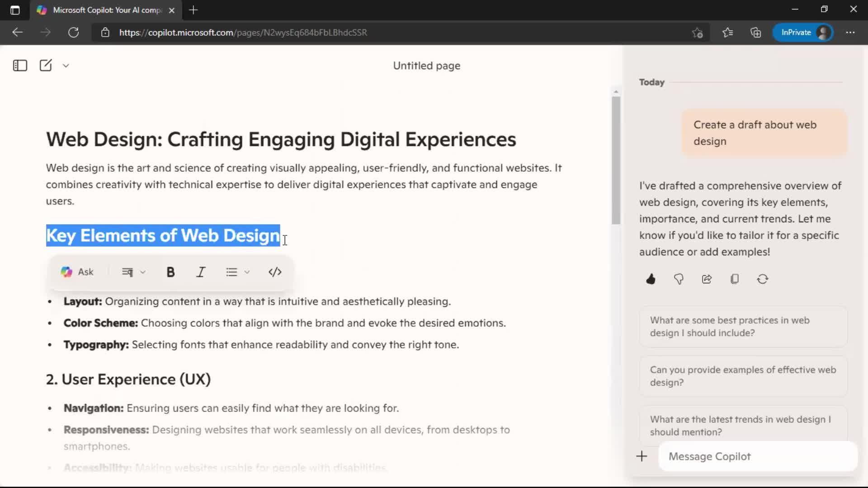This screenshot has height=488, width=868.
Task: Focus the Message Copilot input field
Action: point(758,456)
